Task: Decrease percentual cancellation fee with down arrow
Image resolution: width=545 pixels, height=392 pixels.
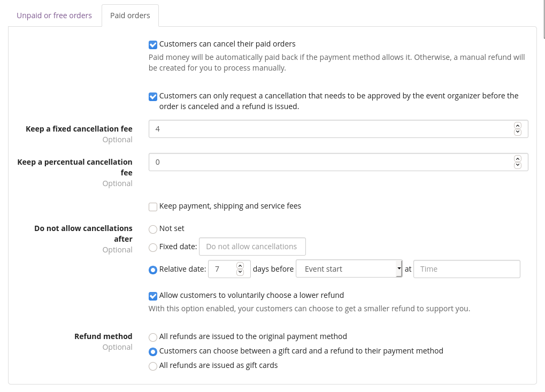Action: tap(517, 165)
